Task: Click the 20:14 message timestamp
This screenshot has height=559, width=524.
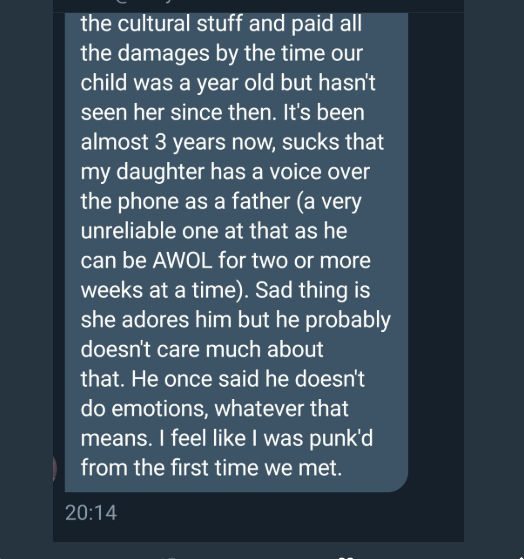Action: point(91,513)
